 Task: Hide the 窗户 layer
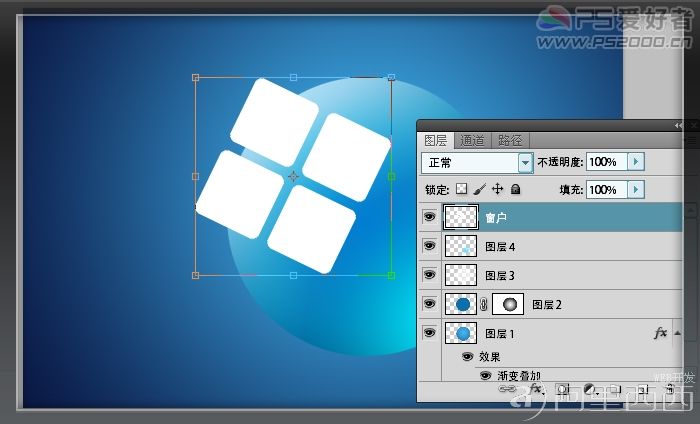click(x=429, y=217)
